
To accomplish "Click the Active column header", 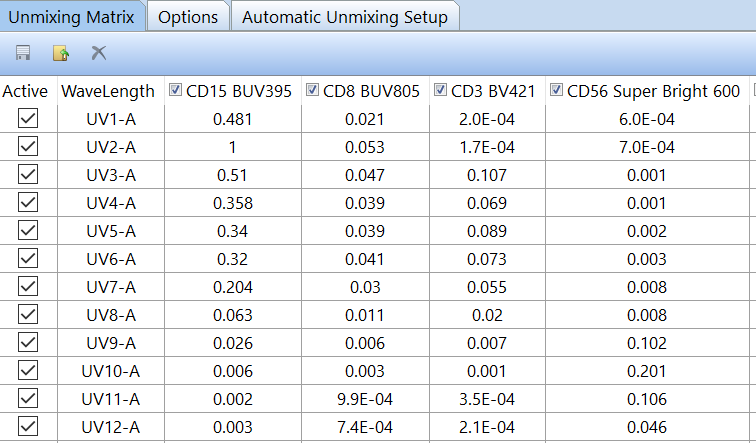I will (x=25, y=91).
